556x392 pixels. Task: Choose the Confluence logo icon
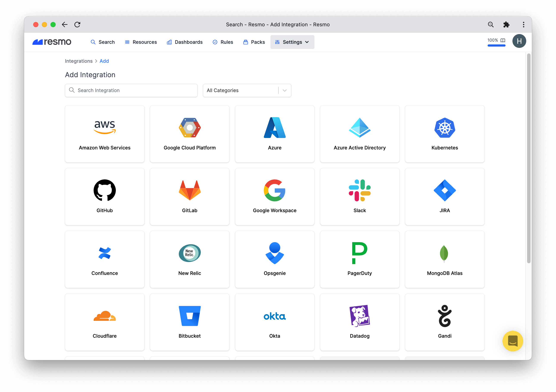pyautogui.click(x=105, y=253)
